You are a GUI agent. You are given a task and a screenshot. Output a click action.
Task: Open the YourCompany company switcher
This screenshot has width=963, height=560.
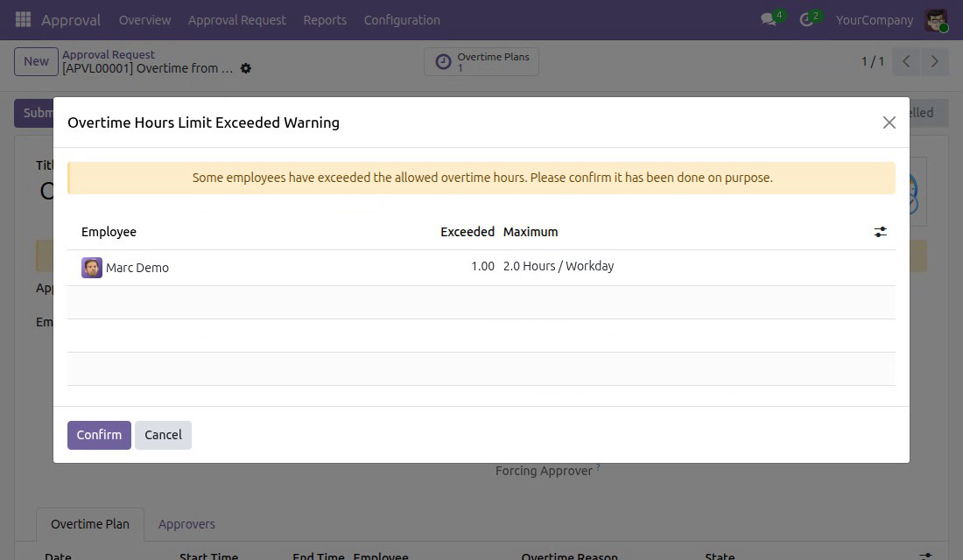(874, 19)
